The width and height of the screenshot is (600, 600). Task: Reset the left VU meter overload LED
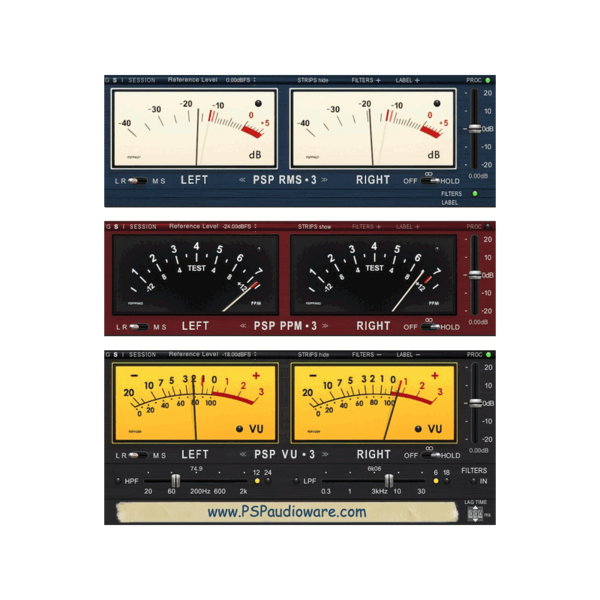coord(240,429)
